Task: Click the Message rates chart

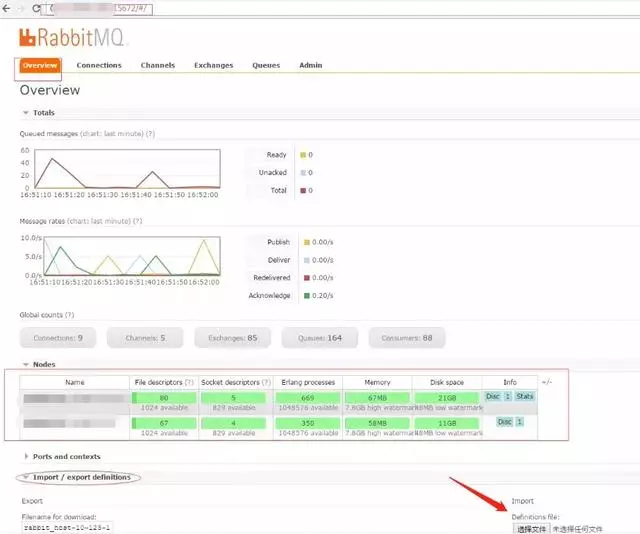Action: click(x=132, y=256)
